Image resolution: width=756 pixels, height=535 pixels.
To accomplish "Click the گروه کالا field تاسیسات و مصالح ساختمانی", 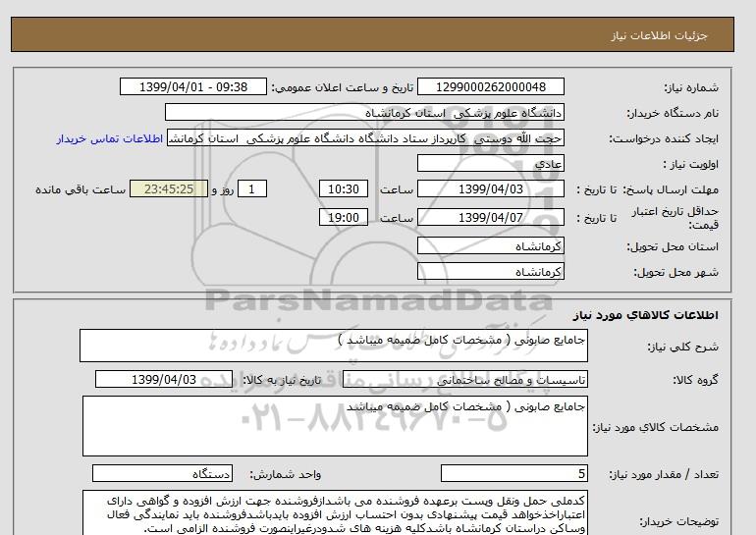I will click(x=464, y=380).
